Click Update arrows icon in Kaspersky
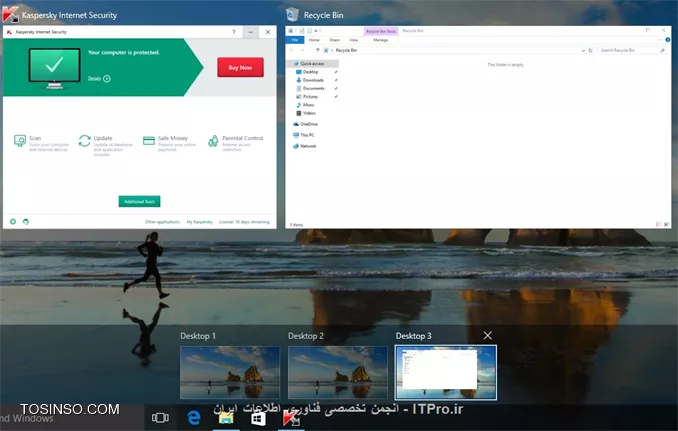 point(84,140)
